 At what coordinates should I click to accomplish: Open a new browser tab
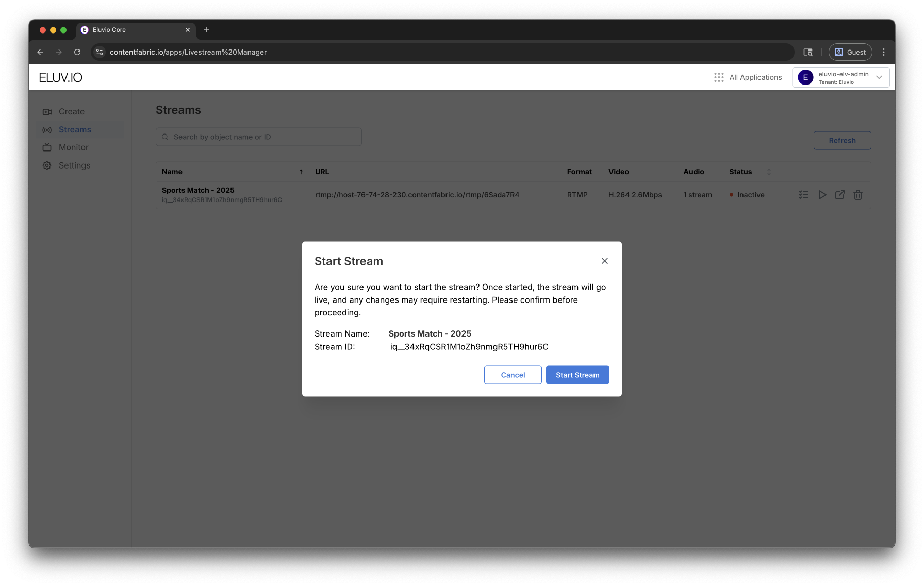(x=206, y=30)
